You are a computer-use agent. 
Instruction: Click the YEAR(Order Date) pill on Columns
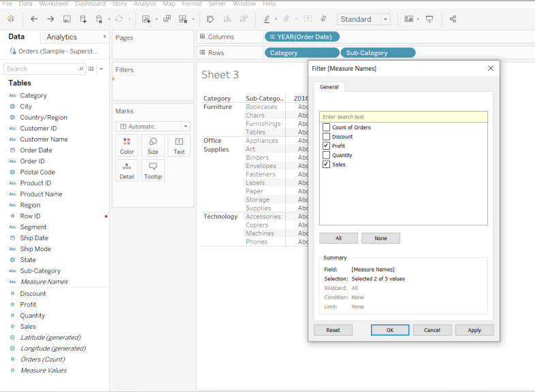(302, 37)
